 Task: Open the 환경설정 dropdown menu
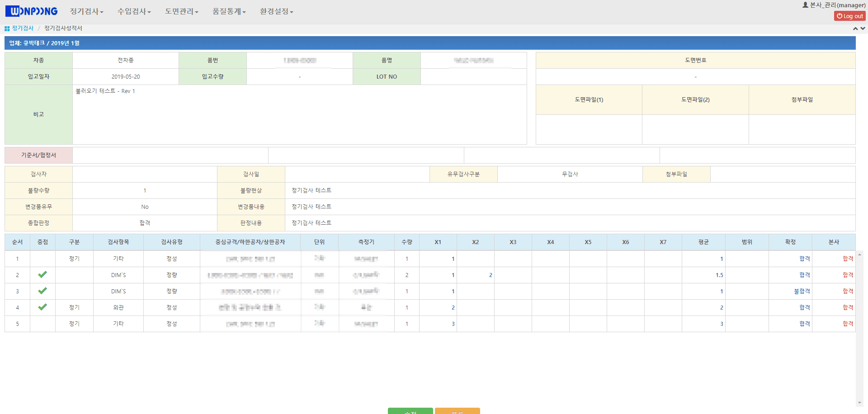coord(276,12)
